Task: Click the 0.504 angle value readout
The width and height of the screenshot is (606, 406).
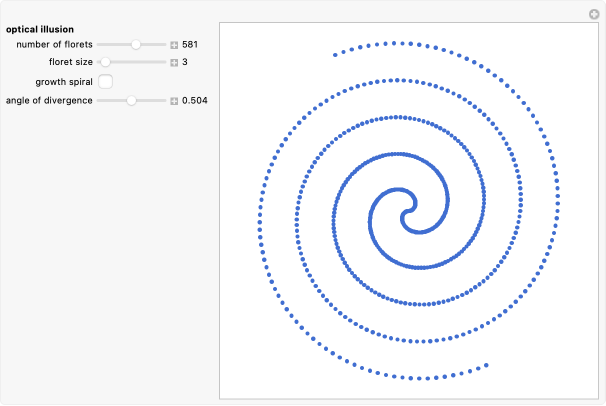Action: click(194, 101)
